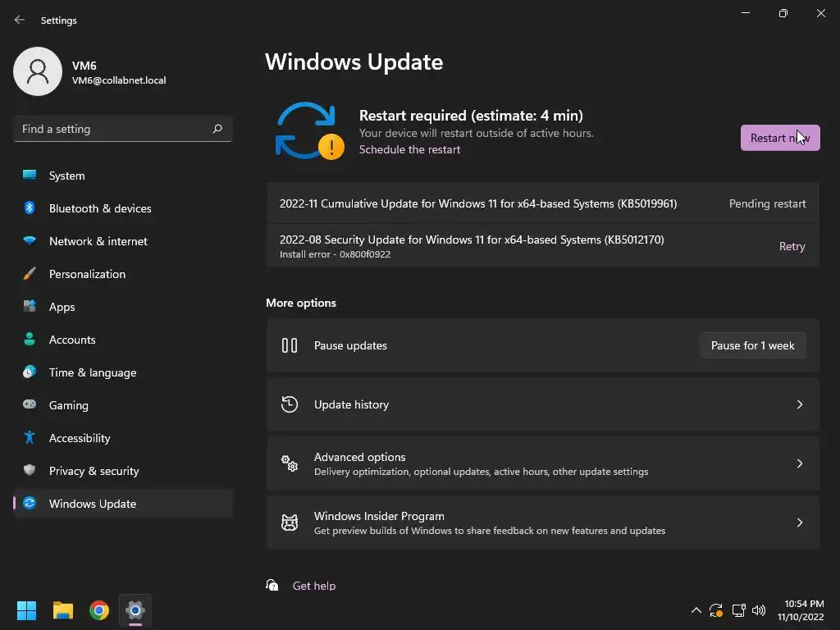Focus the Find a setting search box
This screenshot has width=840, height=630.
click(113, 129)
